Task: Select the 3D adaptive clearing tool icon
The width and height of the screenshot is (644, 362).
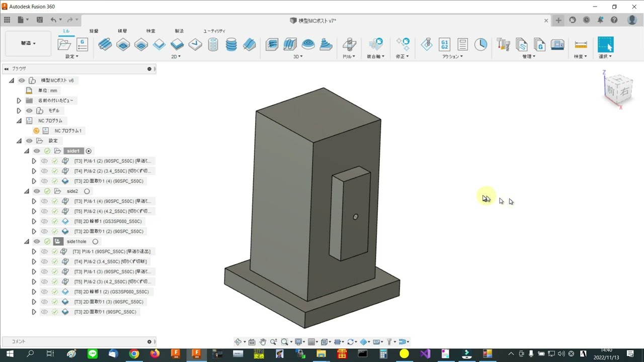Action: 272,44
